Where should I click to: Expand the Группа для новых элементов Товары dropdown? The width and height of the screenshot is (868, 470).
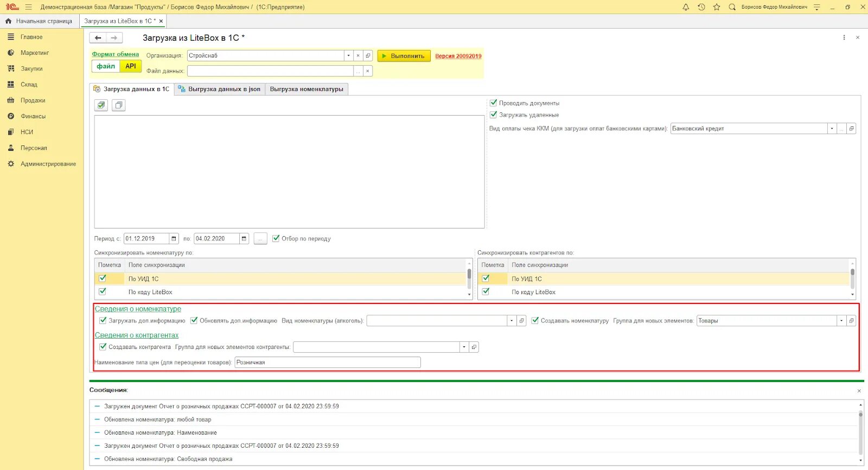pyautogui.click(x=841, y=321)
